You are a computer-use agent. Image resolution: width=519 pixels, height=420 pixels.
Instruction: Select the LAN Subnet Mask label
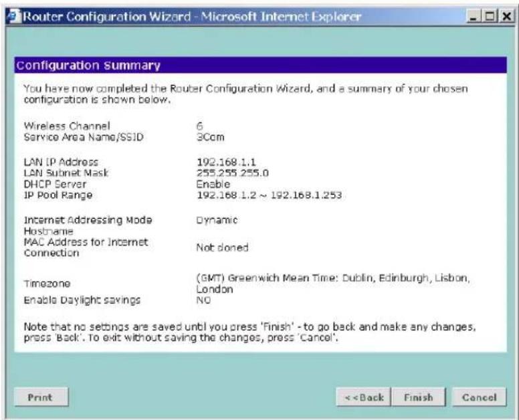tap(66, 173)
